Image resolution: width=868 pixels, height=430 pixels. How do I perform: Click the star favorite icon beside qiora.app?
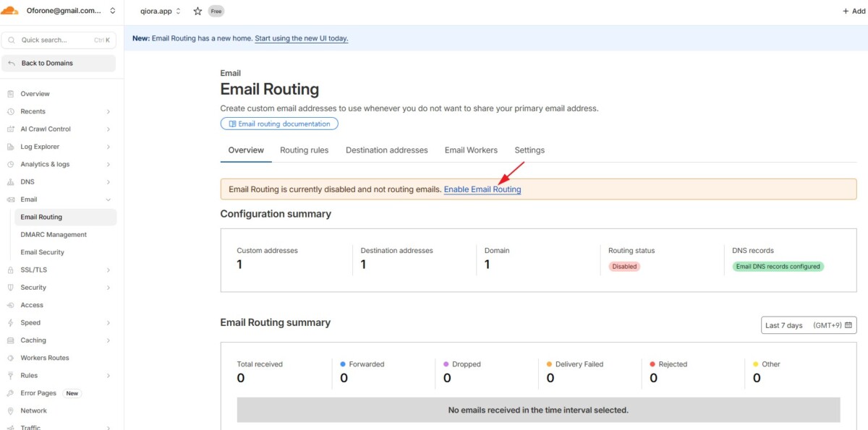point(197,11)
